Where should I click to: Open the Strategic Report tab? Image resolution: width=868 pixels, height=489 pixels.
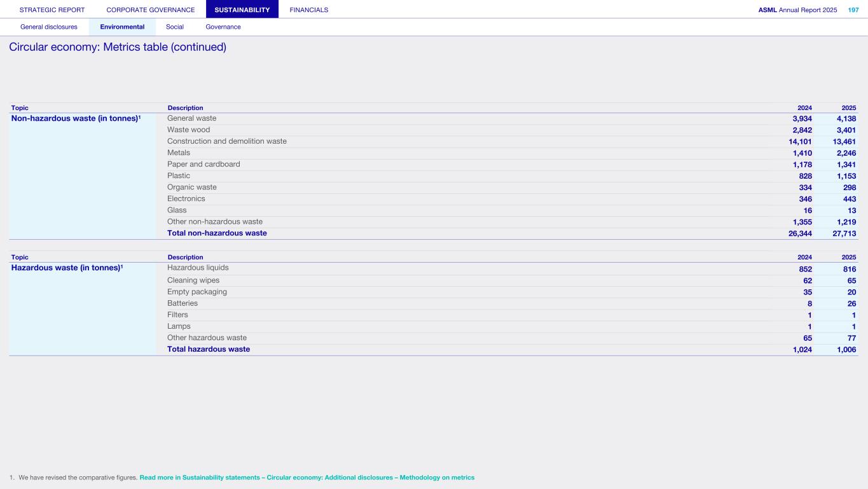[52, 10]
